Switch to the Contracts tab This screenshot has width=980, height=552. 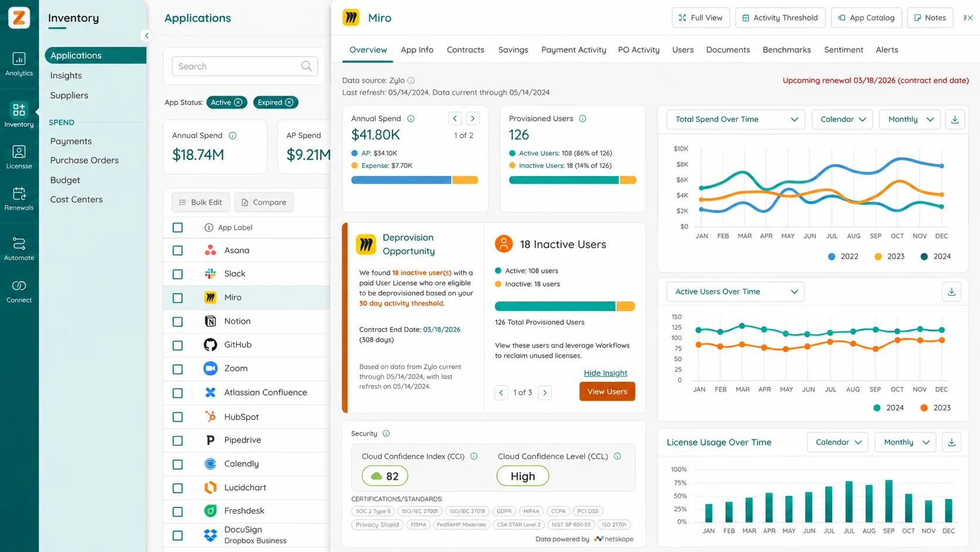coord(465,50)
